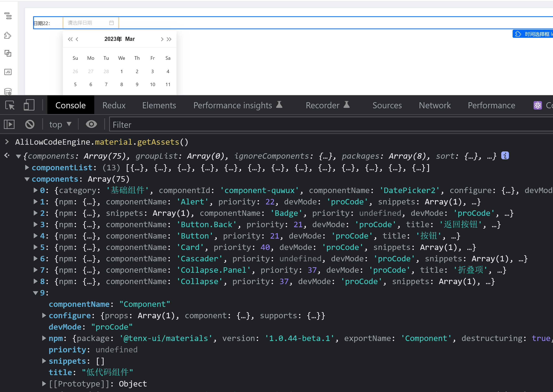Select greyed date 28 in calendar
The width and height of the screenshot is (553, 392).
pyautogui.click(x=106, y=72)
